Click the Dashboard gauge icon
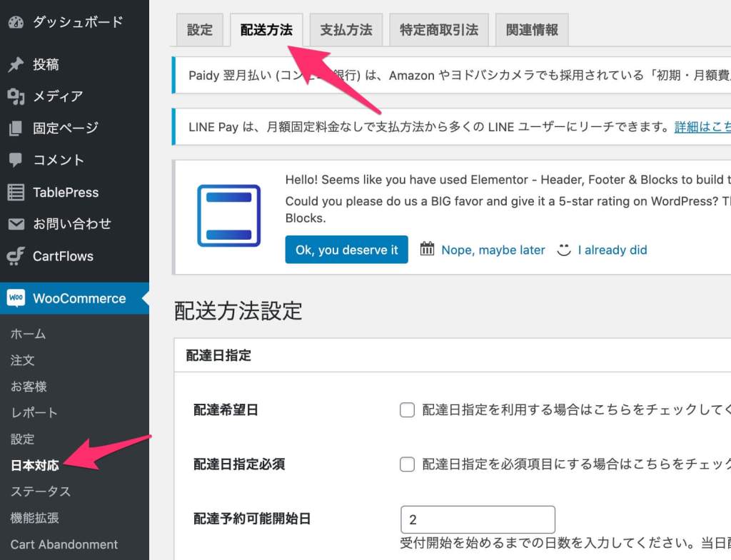This screenshot has width=731, height=560. point(16,22)
